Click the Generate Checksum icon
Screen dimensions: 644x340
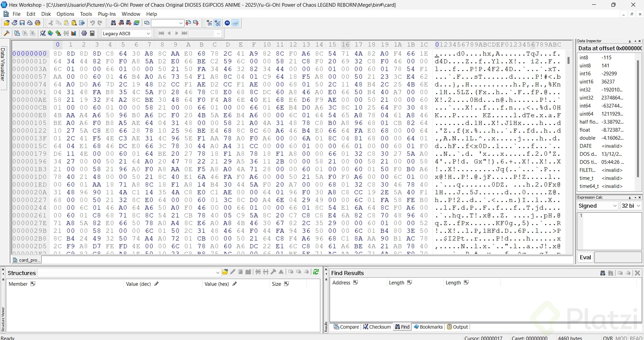[43, 33]
